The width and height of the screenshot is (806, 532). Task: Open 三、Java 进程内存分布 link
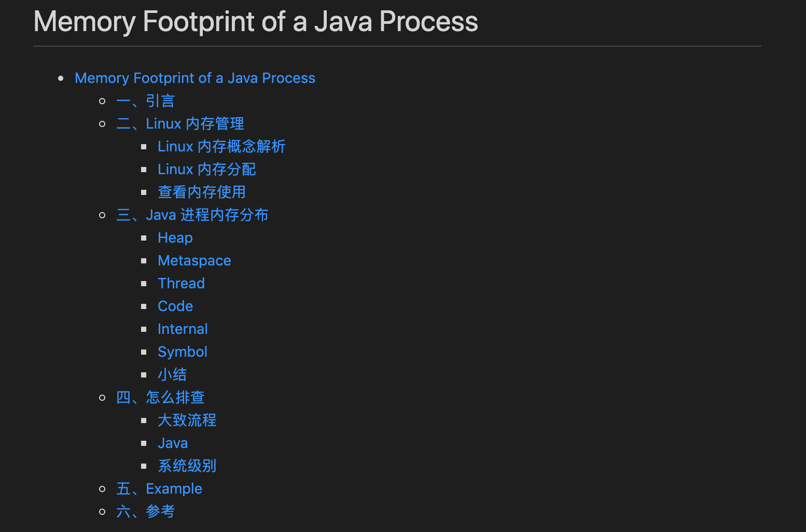pos(192,215)
